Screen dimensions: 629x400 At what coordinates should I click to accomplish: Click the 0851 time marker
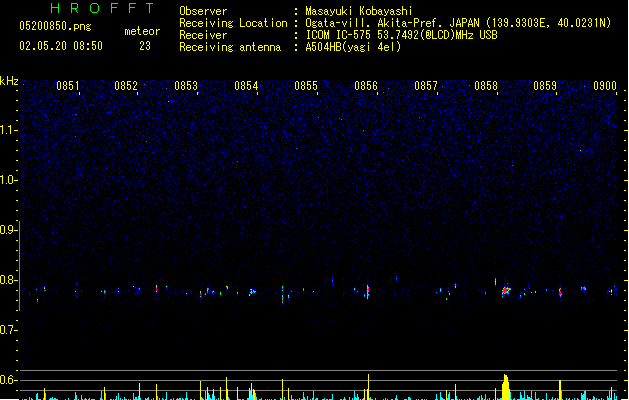point(68,86)
